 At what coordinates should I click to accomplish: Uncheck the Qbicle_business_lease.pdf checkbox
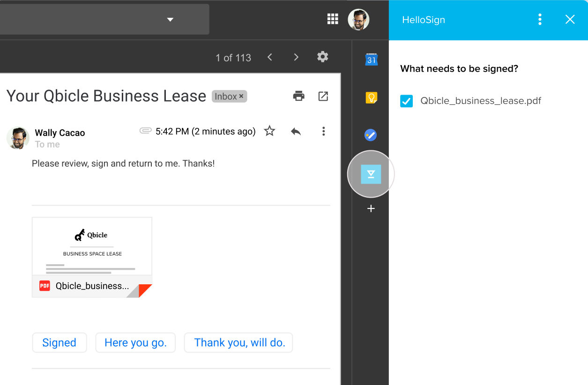406,101
